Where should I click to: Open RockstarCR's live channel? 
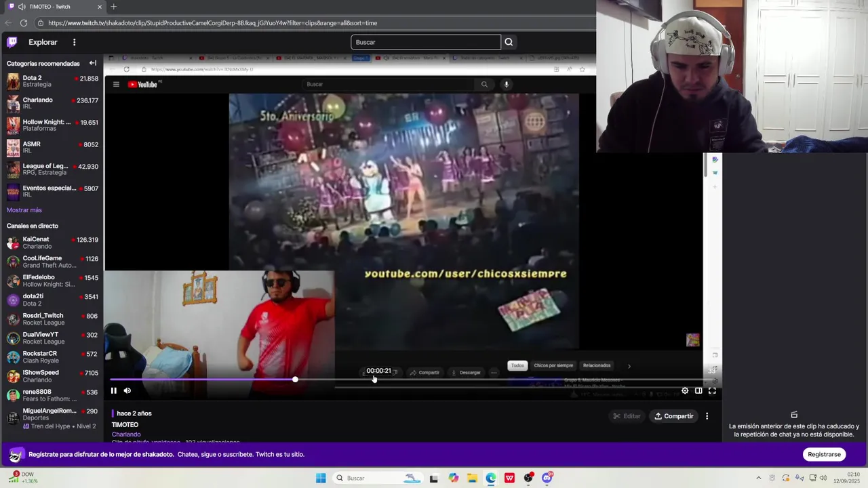[x=52, y=357]
